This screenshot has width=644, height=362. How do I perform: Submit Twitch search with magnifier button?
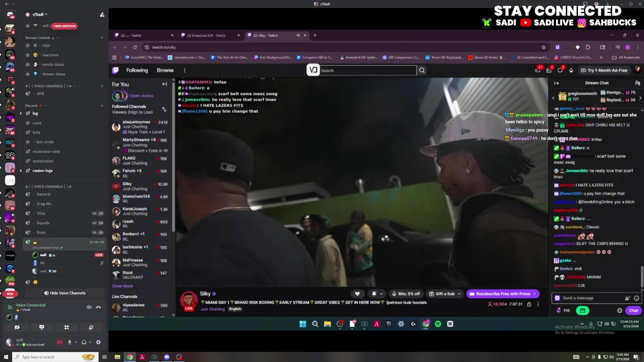(x=422, y=70)
